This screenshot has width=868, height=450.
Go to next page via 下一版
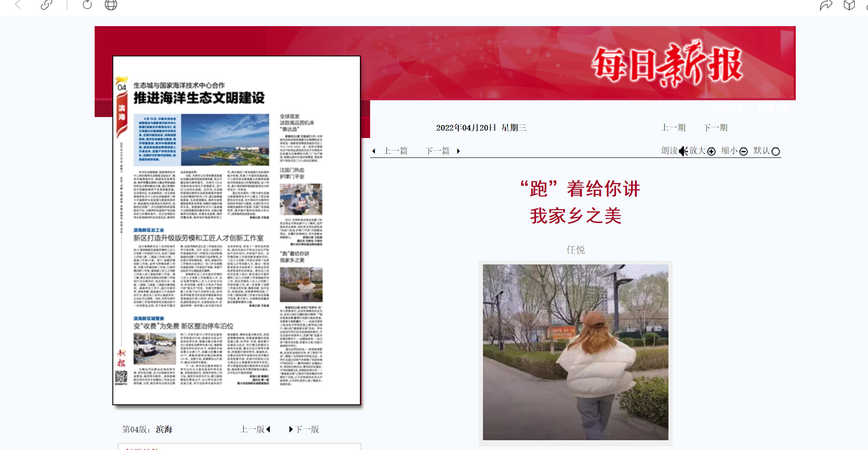pyautogui.click(x=307, y=429)
